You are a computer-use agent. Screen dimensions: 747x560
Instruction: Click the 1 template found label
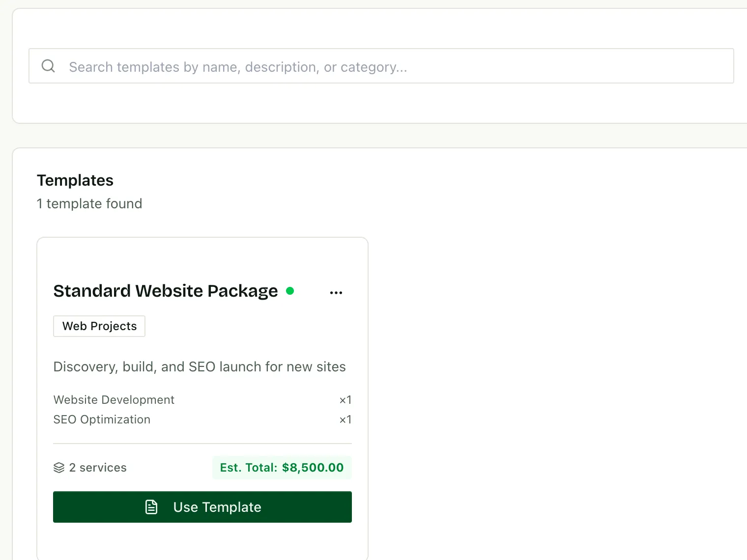89,204
